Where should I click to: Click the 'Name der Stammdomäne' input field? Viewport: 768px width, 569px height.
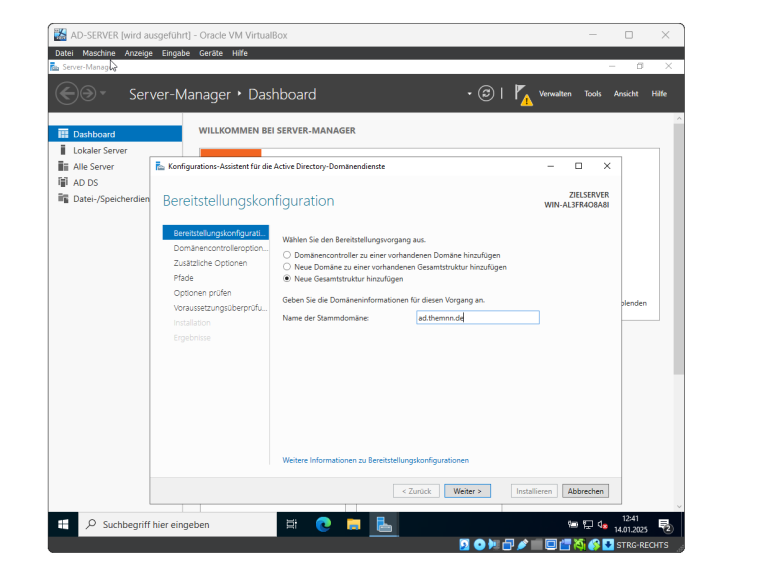478,317
